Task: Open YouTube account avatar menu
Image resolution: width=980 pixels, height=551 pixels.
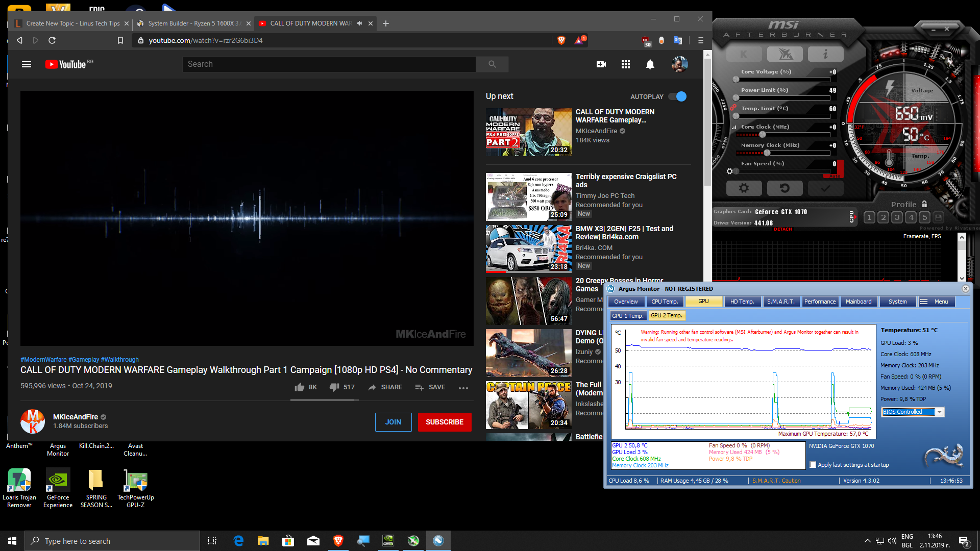Action: point(679,64)
